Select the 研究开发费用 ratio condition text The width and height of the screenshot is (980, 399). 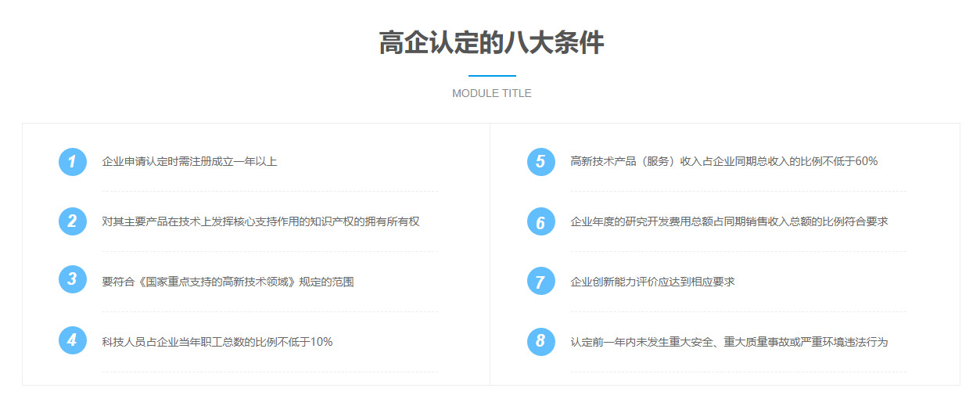[729, 221]
